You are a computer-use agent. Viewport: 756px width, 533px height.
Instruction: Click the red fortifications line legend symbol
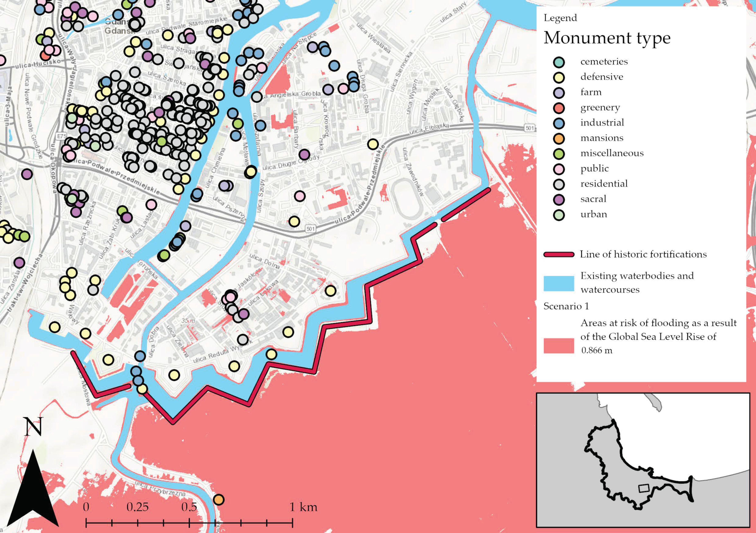[559, 254]
